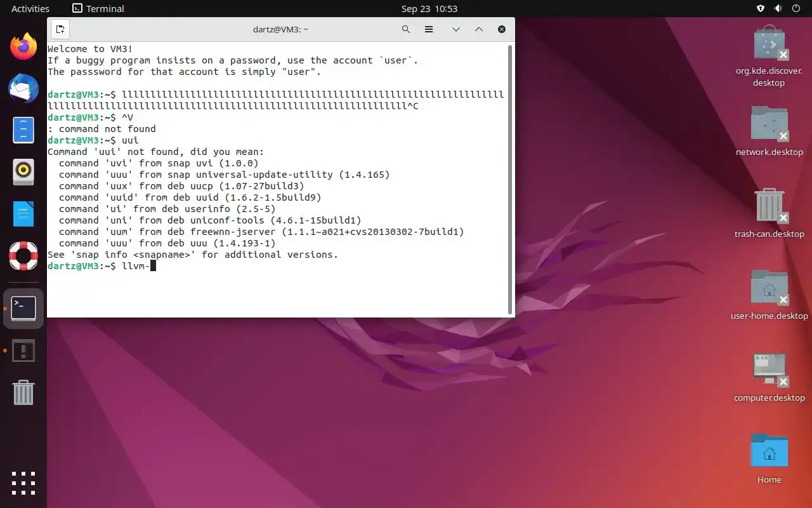Screen dimensions: 812x508
Task: Click the line mentioning uniconf-tools
Action: (210, 220)
